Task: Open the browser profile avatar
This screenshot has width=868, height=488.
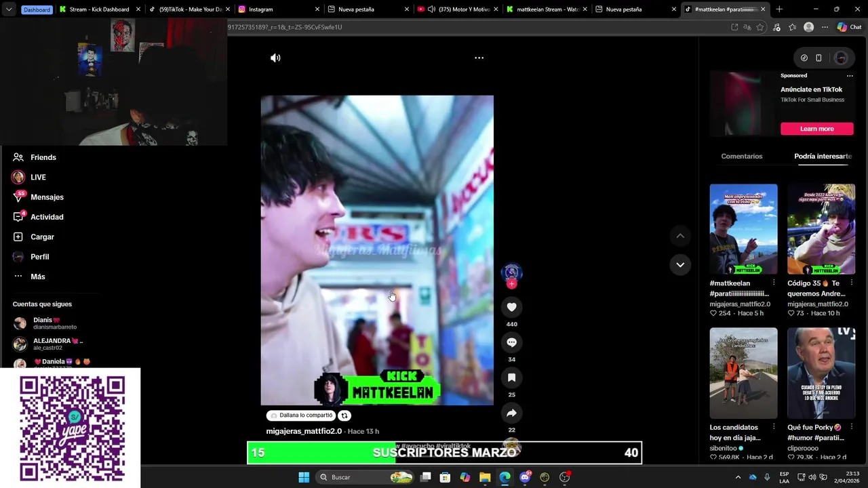Action: coord(808,27)
